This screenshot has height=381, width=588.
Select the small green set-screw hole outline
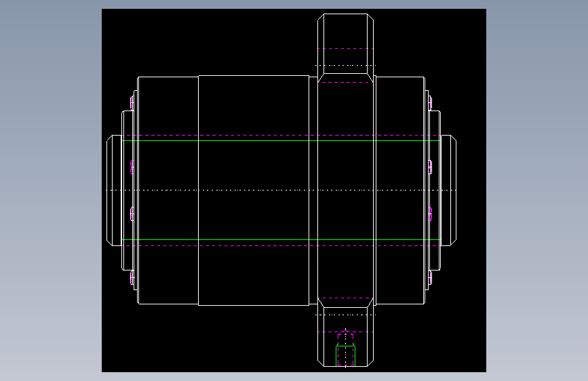pos(345,356)
